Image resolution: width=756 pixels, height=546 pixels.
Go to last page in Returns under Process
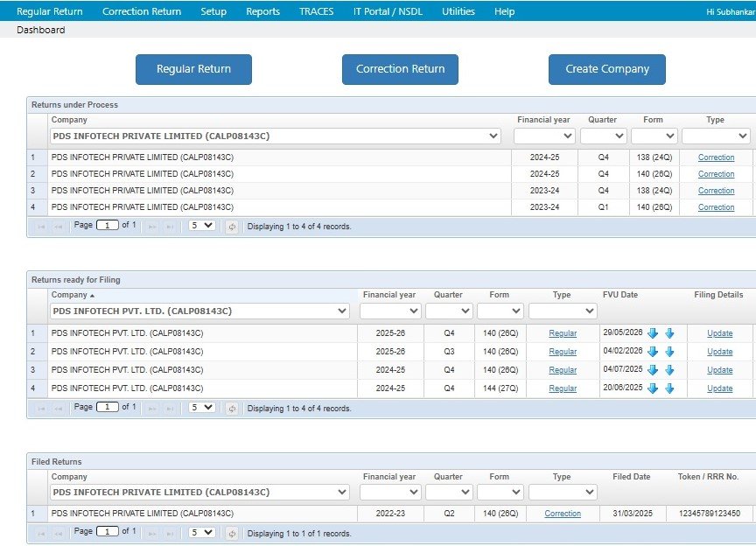[x=169, y=227]
